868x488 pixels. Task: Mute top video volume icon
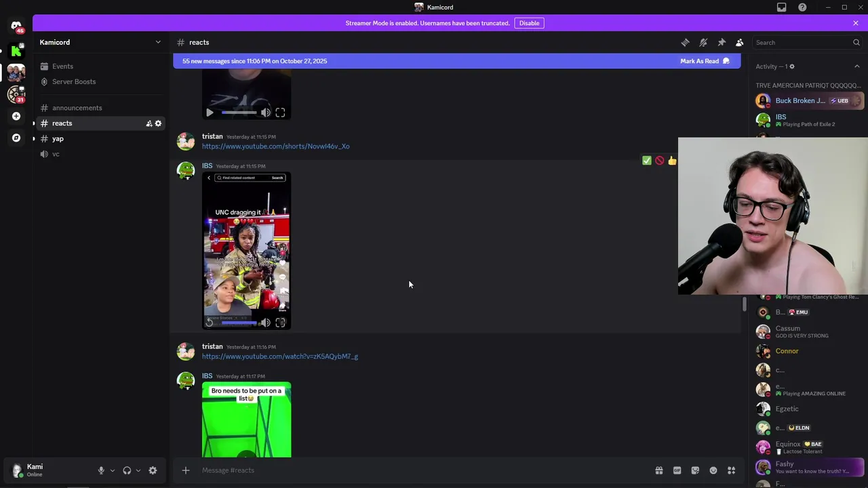click(265, 113)
